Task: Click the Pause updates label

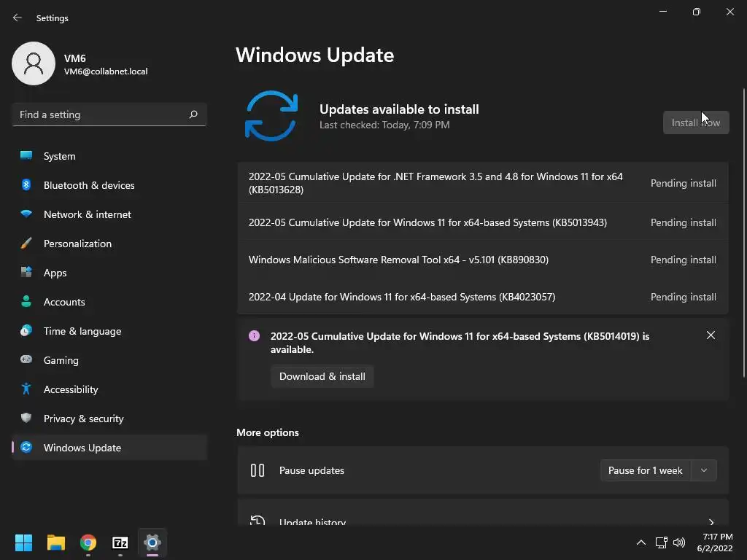Action: coord(311,470)
